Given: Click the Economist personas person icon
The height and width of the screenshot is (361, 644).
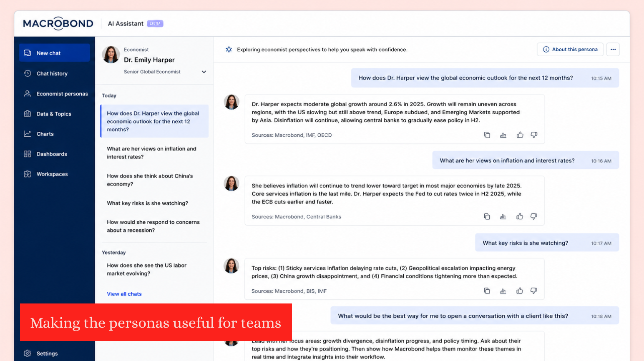Looking at the screenshot, I should [x=28, y=94].
